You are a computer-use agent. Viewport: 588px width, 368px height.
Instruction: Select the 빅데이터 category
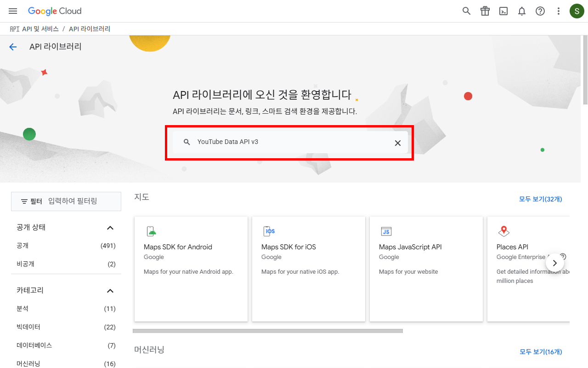(x=66, y=327)
